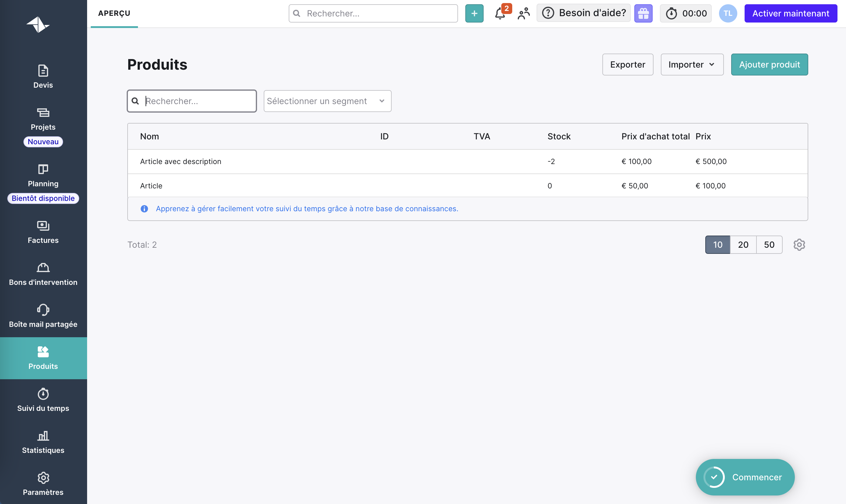The width and height of the screenshot is (846, 504).
Task: Switch to the APERÇU tab
Action: coord(114,13)
